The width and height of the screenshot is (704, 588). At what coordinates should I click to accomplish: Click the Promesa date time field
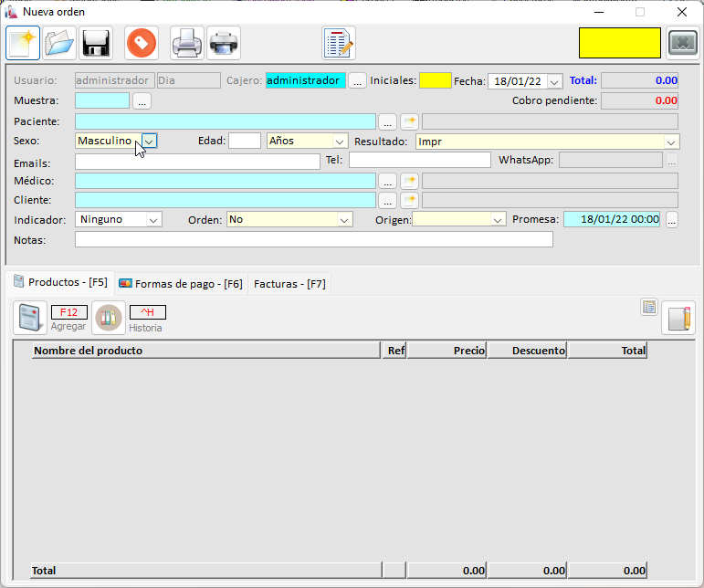612,219
